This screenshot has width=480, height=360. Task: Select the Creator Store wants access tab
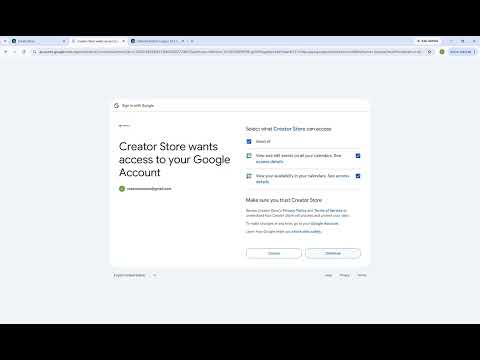pos(98,41)
